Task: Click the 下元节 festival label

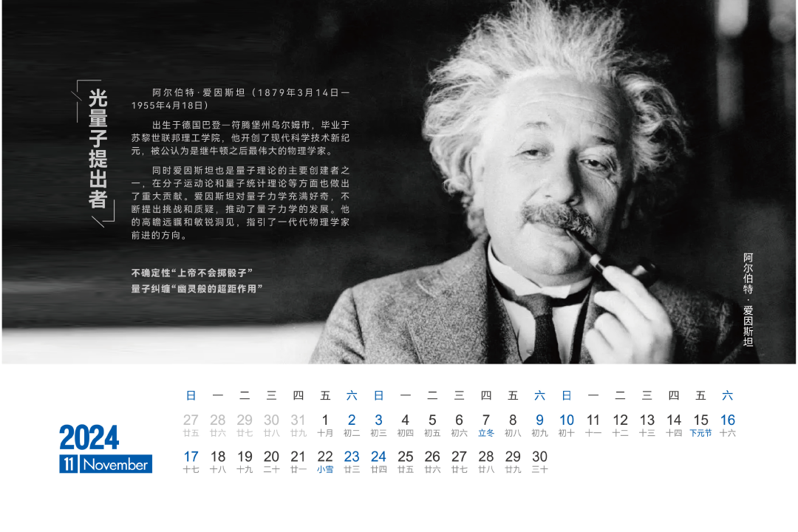Action: coord(700,433)
